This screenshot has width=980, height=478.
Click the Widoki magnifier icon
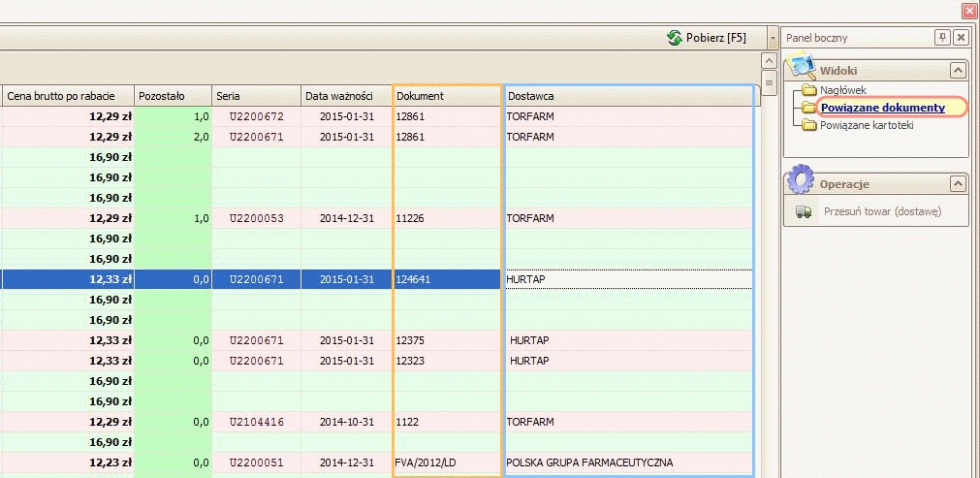point(801,68)
